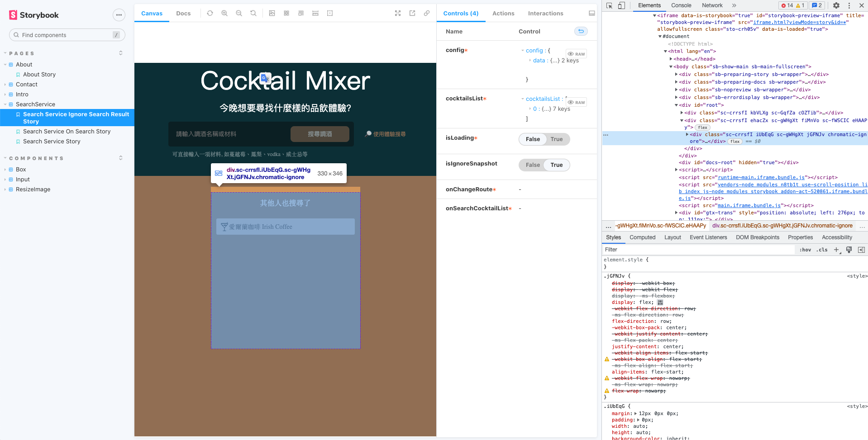Collapse the COMPONENTS section
Image resolution: width=868 pixels, height=440 pixels.
pyautogui.click(x=36, y=158)
